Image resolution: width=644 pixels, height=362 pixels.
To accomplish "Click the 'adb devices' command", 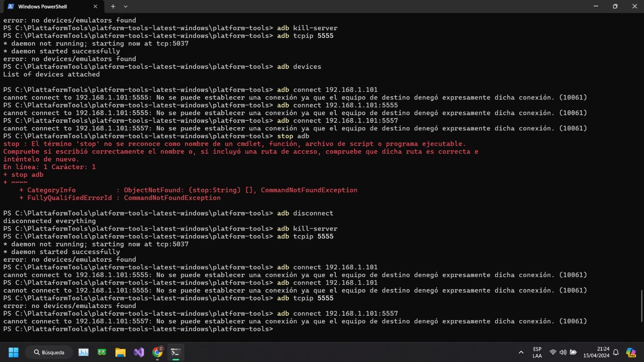I will 299,66.
